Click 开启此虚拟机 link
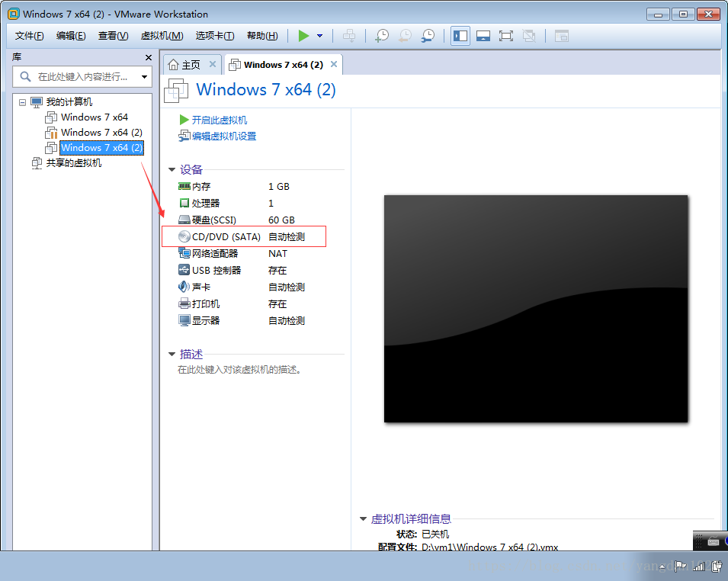The height and width of the screenshot is (581, 728). (219, 120)
